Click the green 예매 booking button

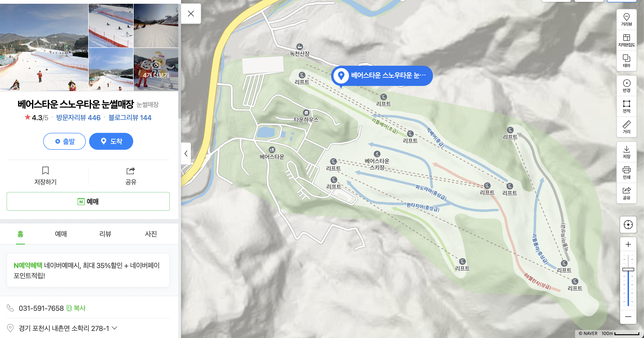point(88,201)
